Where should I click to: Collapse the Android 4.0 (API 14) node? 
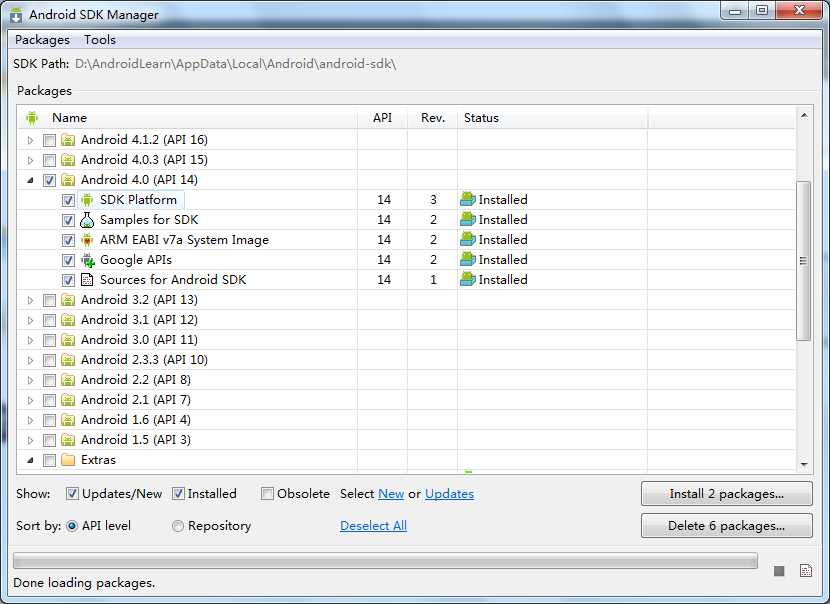(x=30, y=181)
